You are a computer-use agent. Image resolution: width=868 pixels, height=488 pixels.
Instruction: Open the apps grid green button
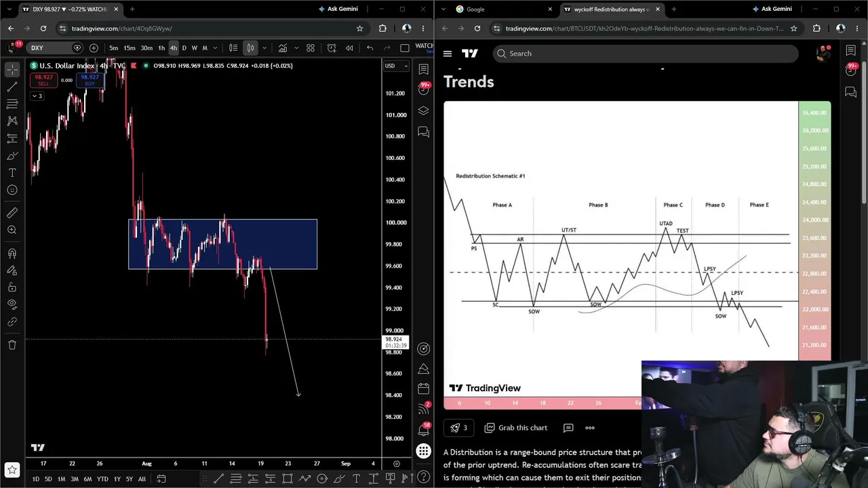pyautogui.click(x=424, y=451)
